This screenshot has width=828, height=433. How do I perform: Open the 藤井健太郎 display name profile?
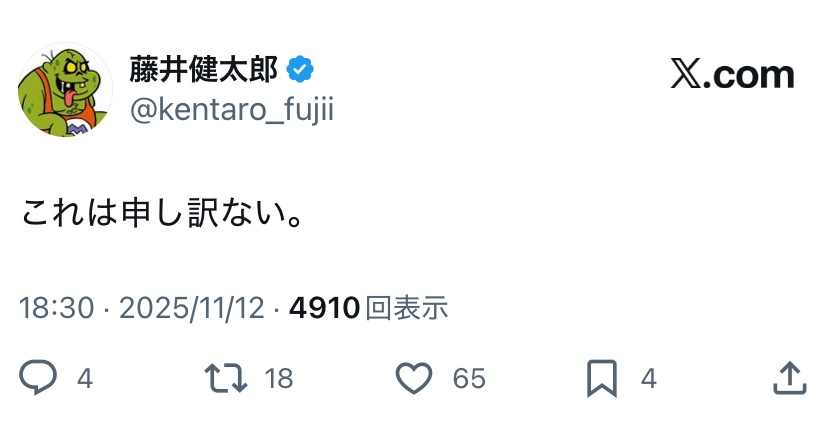pyautogui.click(x=204, y=69)
